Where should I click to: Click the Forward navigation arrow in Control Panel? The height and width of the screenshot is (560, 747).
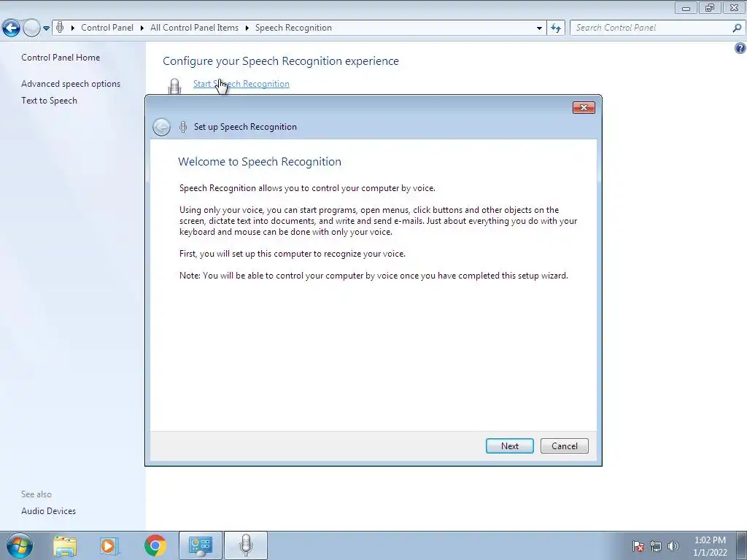tap(31, 28)
